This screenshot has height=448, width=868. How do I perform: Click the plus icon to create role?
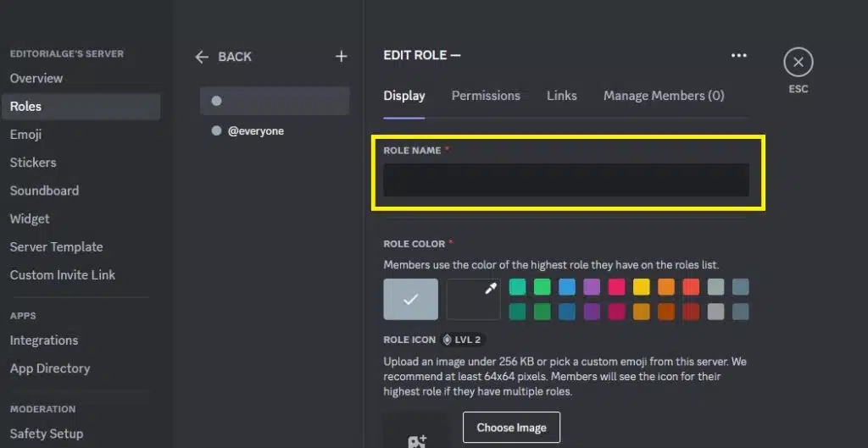pos(341,57)
